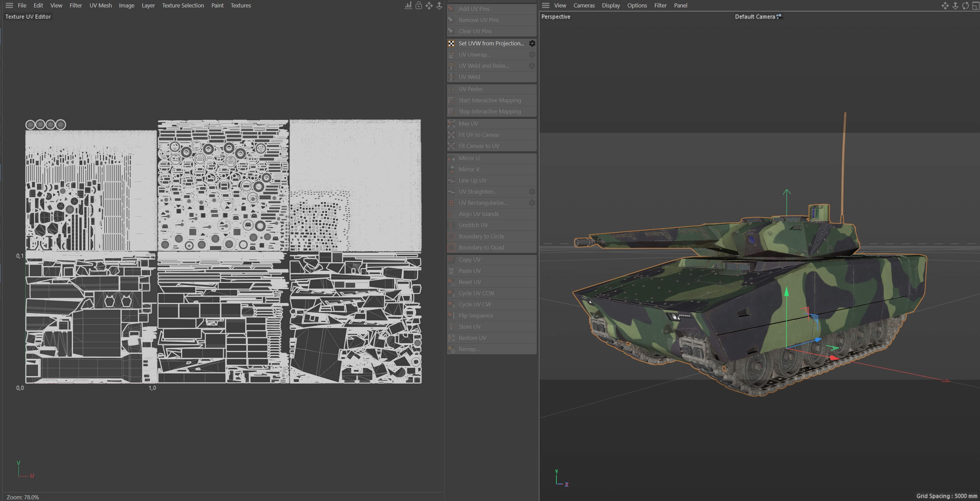
Task: Click the perspective viewport zoom camera icon
Action: tap(955, 5)
